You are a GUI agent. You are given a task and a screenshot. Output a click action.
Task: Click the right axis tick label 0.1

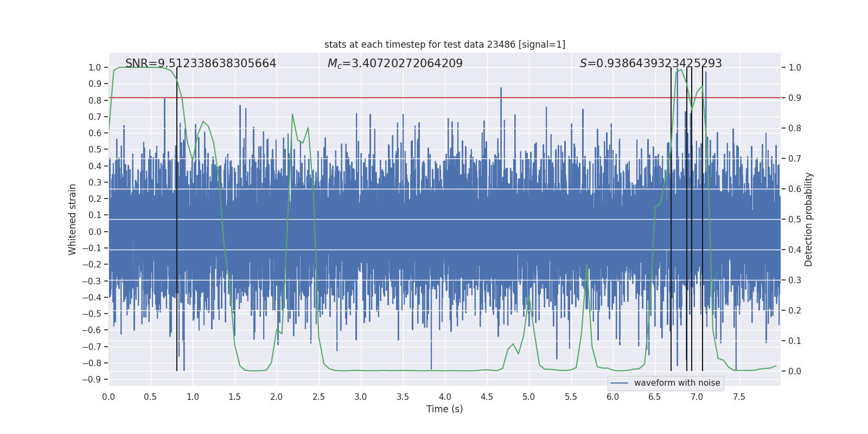pos(795,341)
